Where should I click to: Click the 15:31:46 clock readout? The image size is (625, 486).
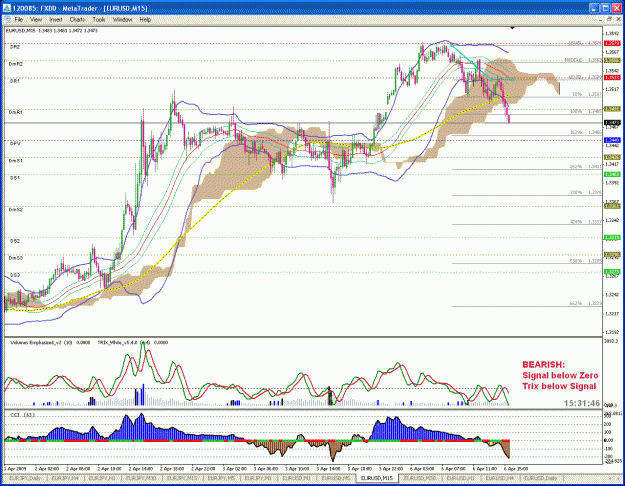582,403
